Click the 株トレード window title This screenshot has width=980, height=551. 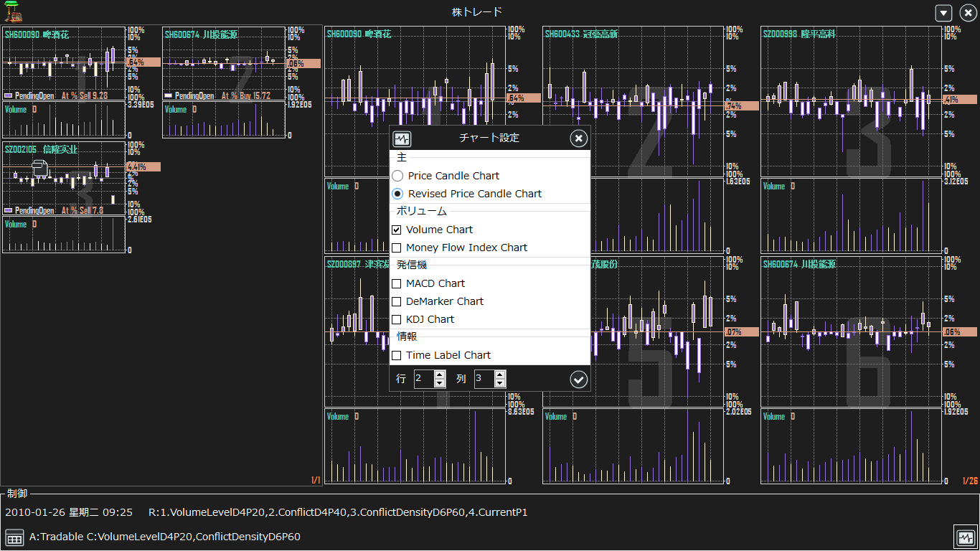[477, 12]
